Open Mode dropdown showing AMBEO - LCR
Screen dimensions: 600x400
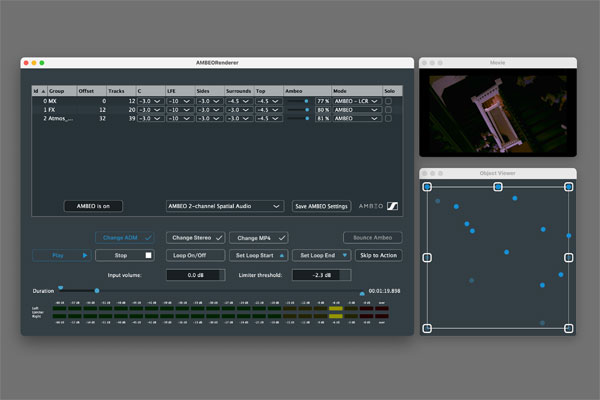[x=357, y=101]
